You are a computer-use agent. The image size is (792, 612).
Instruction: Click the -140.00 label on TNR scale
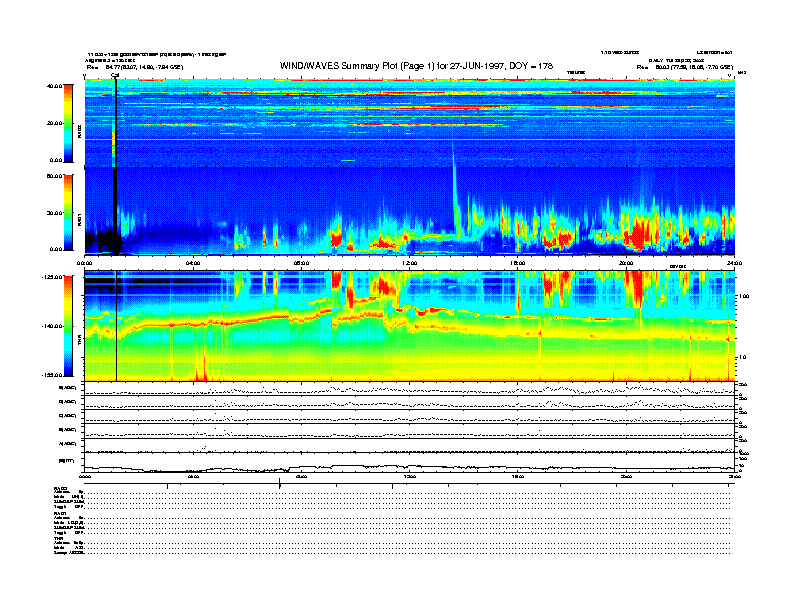pyautogui.click(x=53, y=326)
